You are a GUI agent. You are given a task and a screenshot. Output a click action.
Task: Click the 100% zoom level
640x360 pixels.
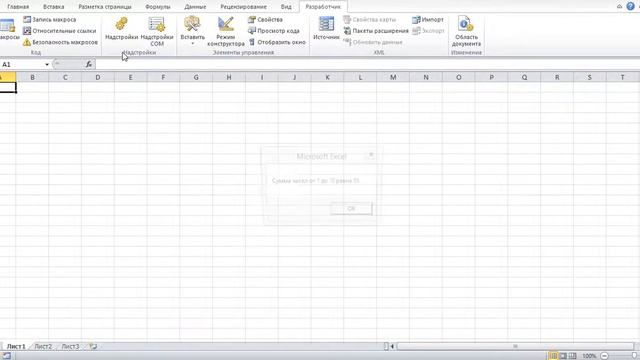tap(589, 356)
